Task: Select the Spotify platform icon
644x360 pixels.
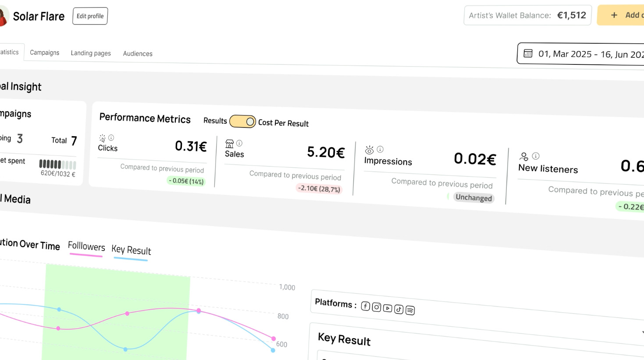Action: 410,310
